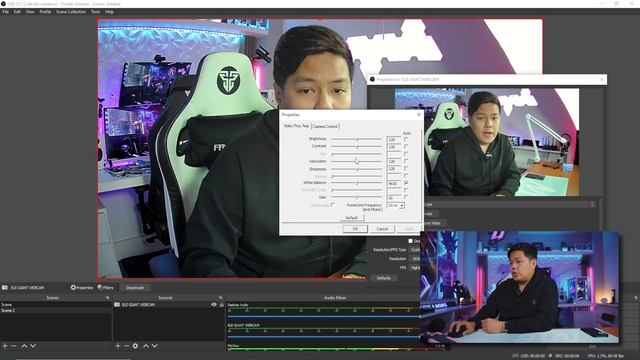Click the source icon in the source toolbar

[x=4, y=287]
